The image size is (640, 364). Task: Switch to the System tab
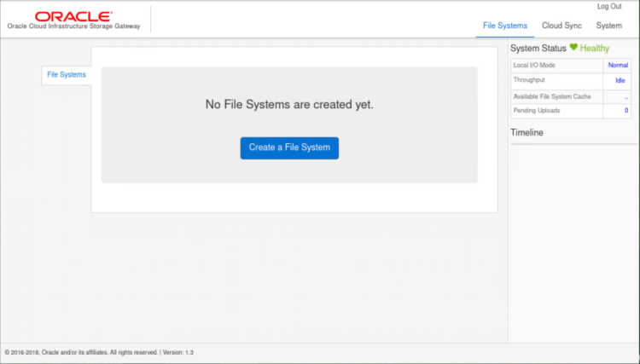(x=608, y=26)
